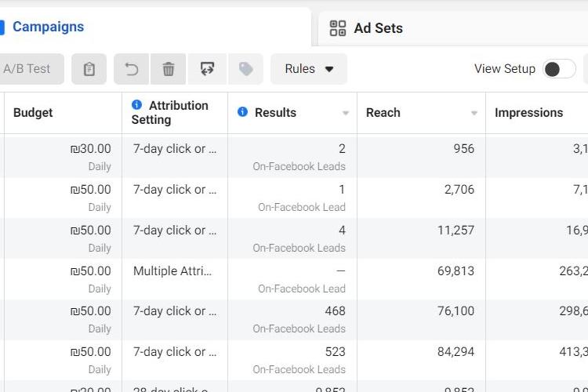Expand the Reach column sort arrow
The image size is (588, 392).
[x=474, y=114]
